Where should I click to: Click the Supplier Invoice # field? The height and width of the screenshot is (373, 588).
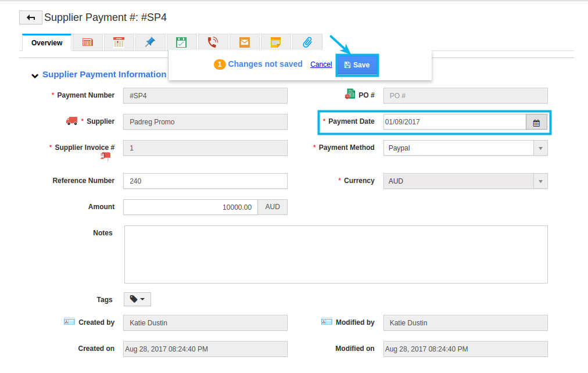click(x=205, y=148)
